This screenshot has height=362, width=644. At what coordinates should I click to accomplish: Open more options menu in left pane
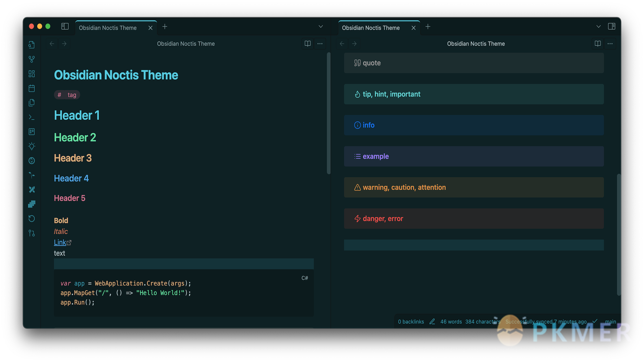tap(320, 44)
